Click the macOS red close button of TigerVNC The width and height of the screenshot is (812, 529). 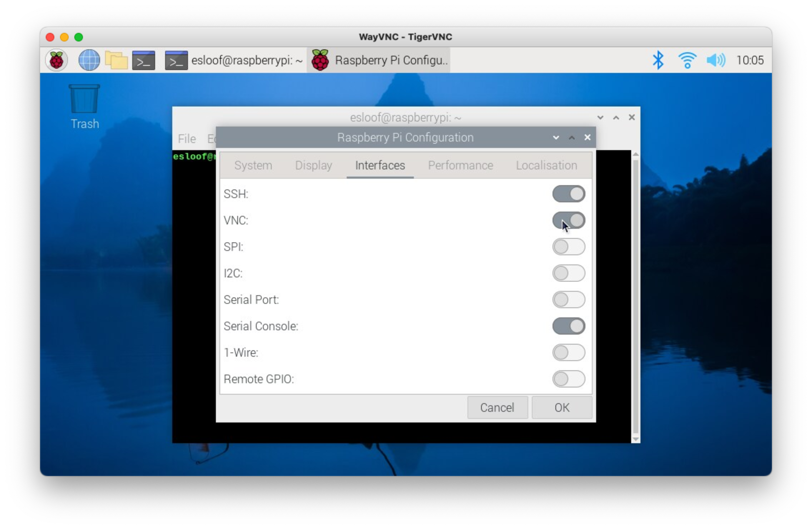point(50,37)
